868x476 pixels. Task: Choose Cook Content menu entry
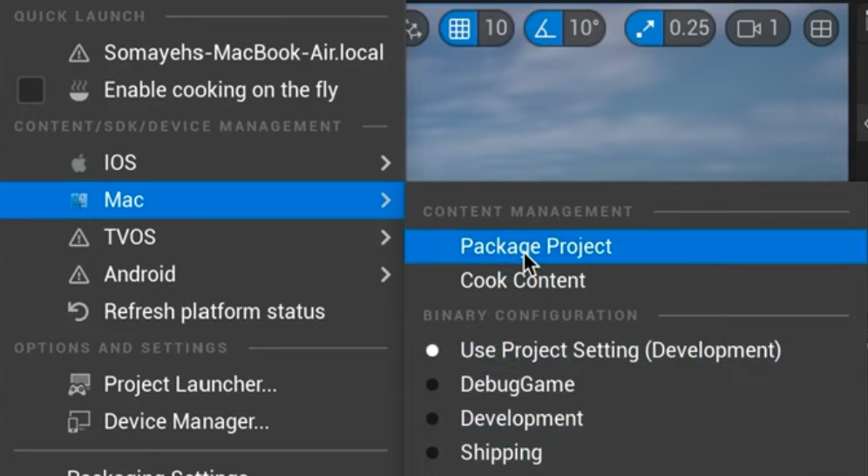(523, 281)
